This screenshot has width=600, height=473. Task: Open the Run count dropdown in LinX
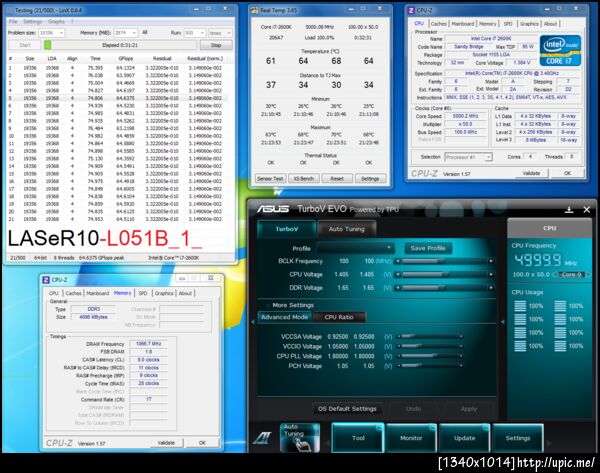202,33
